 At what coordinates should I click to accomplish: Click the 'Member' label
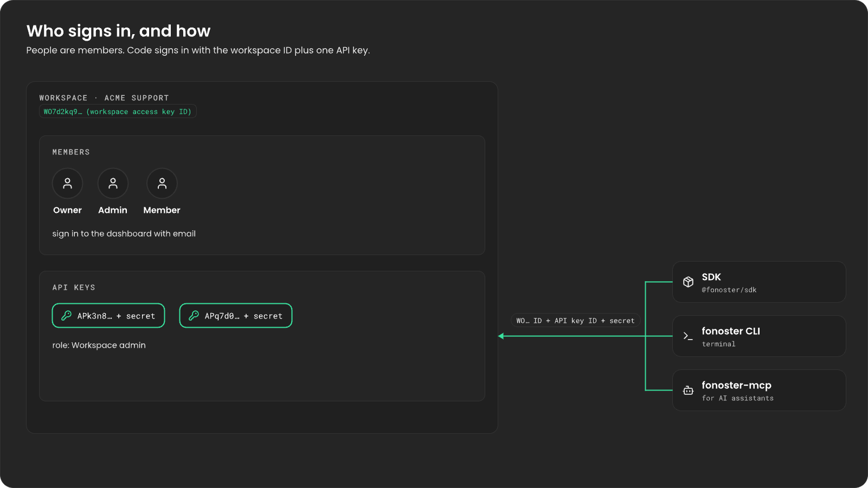[x=162, y=210]
